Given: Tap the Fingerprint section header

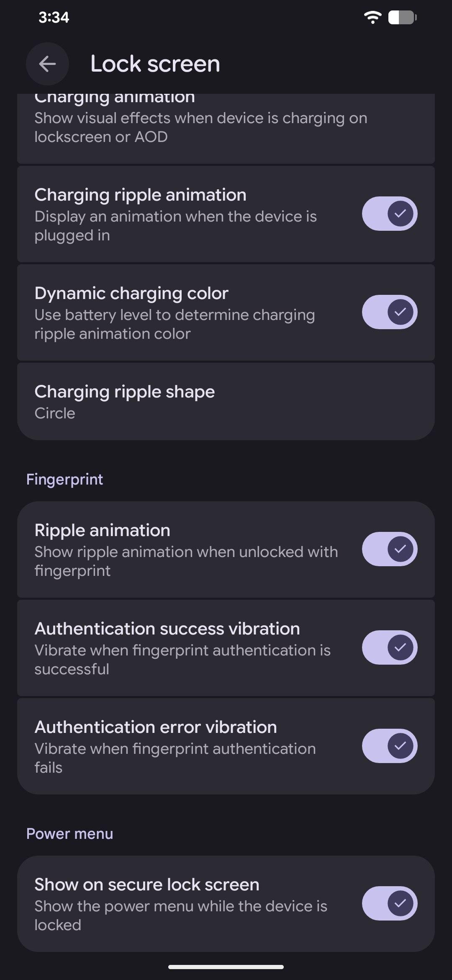Looking at the screenshot, I should (64, 479).
